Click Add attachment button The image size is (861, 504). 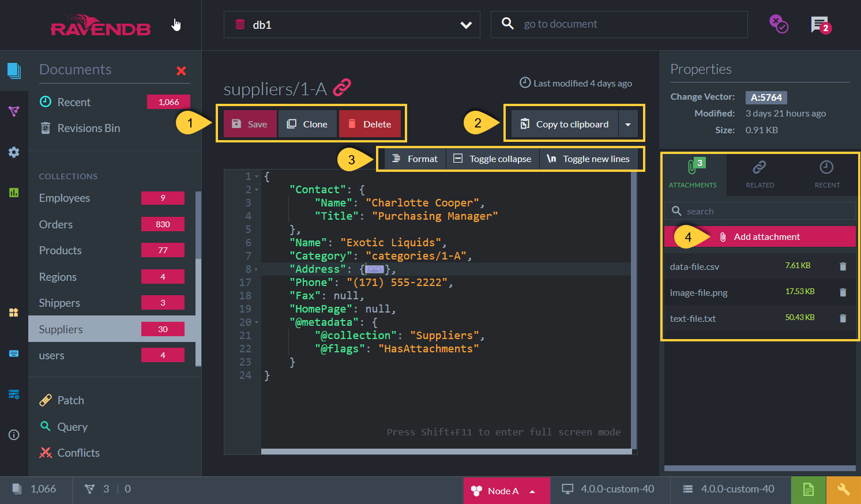[760, 237]
